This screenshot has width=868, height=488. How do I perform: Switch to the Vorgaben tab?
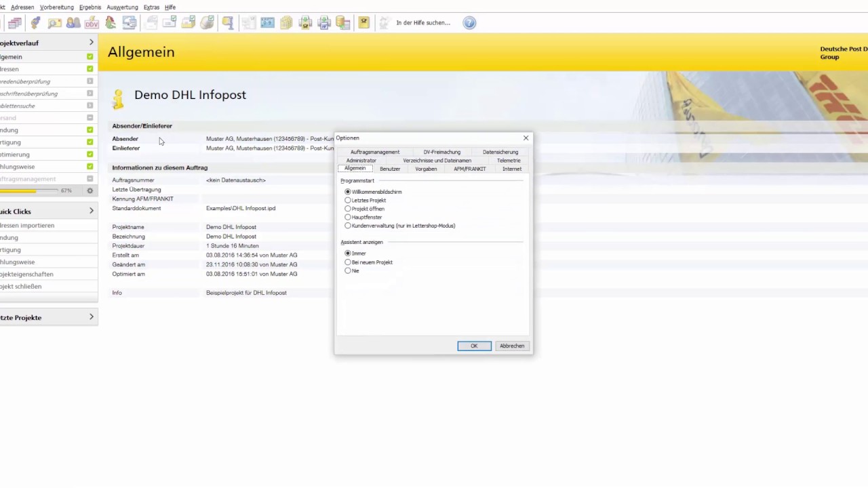426,169
